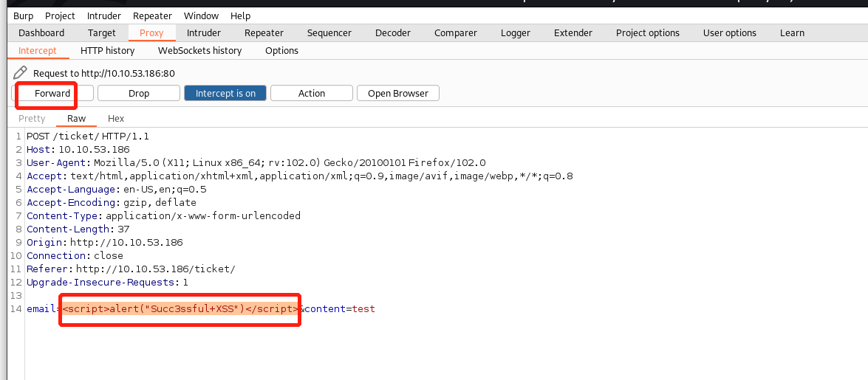The image size is (868, 380).
Task: Open the Extender tab
Action: [x=573, y=32]
